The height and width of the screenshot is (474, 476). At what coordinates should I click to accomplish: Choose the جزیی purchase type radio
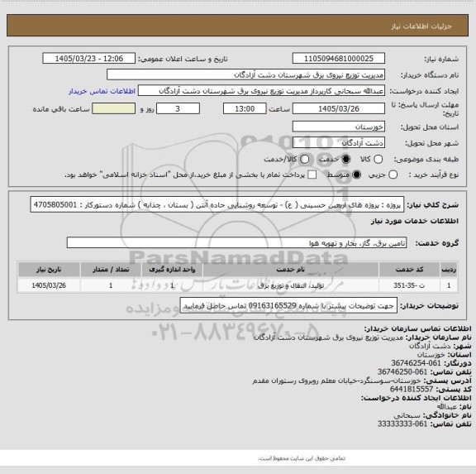(x=393, y=175)
